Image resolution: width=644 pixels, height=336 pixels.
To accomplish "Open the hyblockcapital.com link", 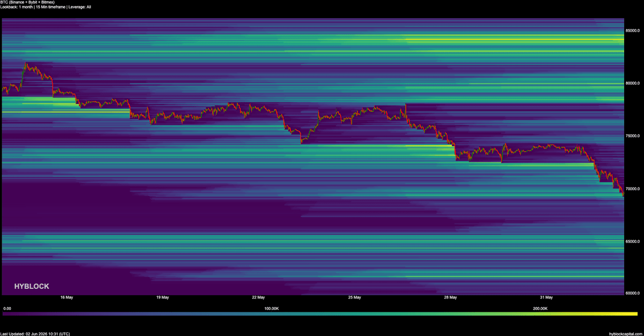I will point(625,333).
